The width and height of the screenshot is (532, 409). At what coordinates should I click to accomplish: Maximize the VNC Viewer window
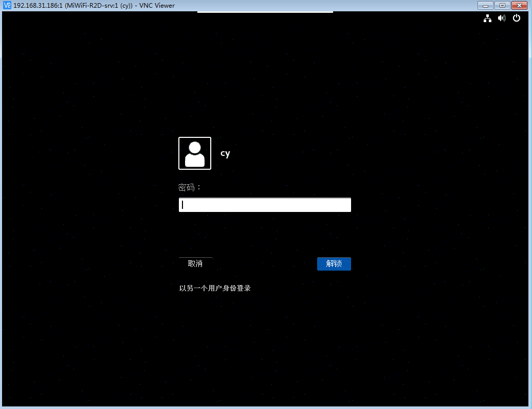[502, 6]
